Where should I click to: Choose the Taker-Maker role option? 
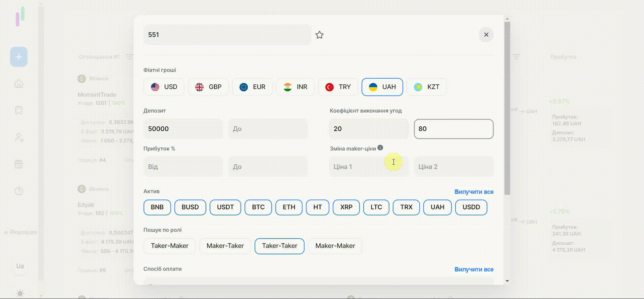click(169, 246)
